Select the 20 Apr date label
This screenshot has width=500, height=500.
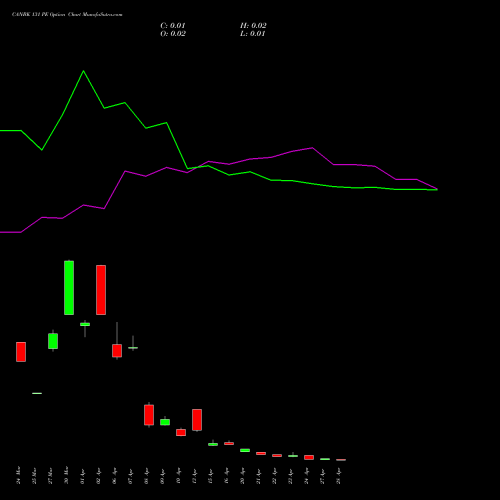tap(242, 476)
